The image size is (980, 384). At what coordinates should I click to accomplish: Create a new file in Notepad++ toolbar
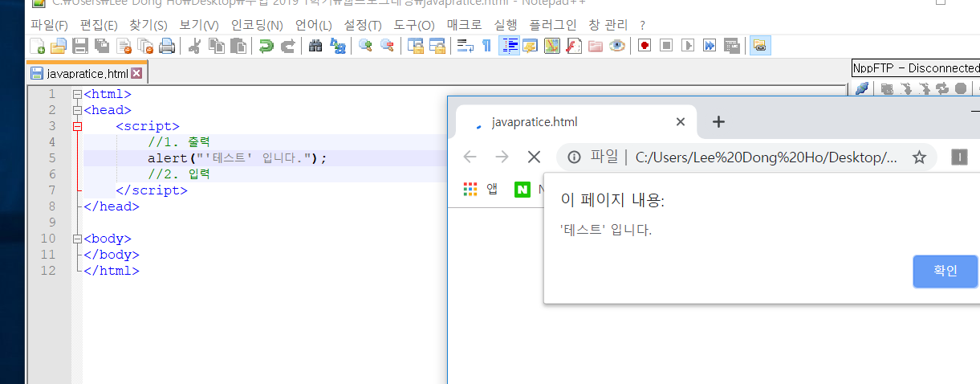37,46
